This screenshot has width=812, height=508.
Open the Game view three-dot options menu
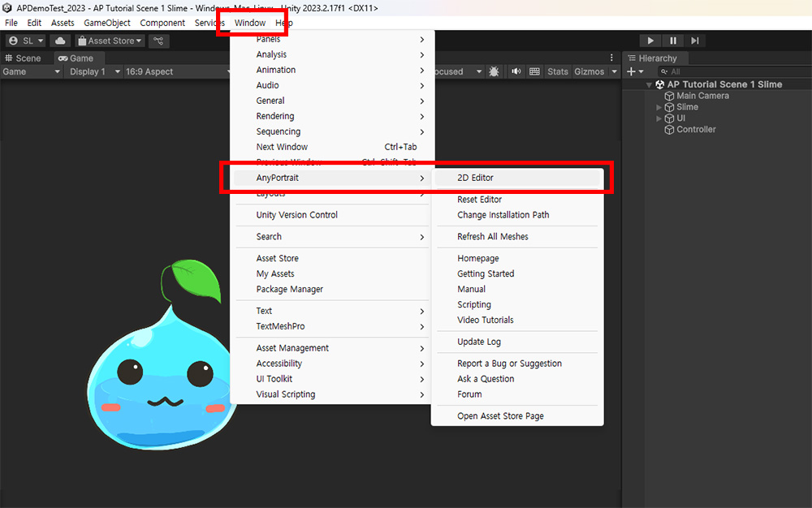(611, 58)
